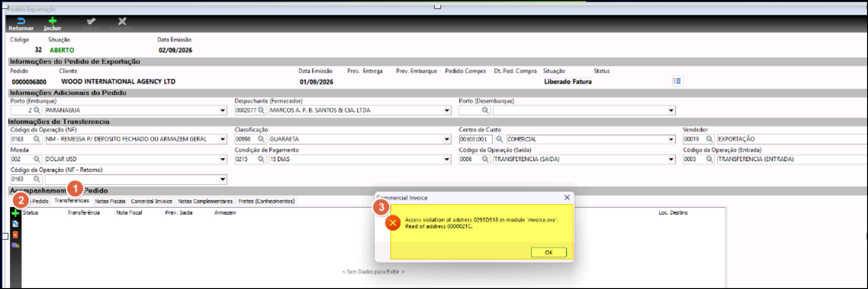
Task: Click the Vendedor search magnifier
Action: [x=709, y=139]
